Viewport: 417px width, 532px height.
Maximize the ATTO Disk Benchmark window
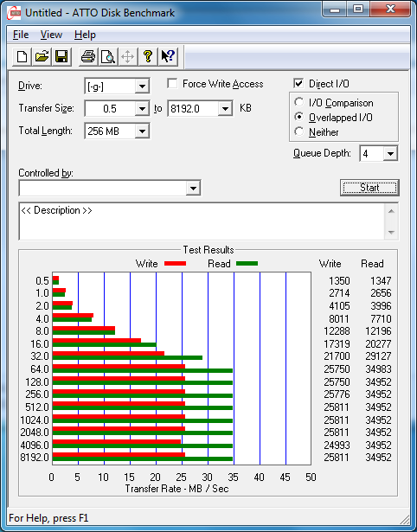(x=358, y=10)
